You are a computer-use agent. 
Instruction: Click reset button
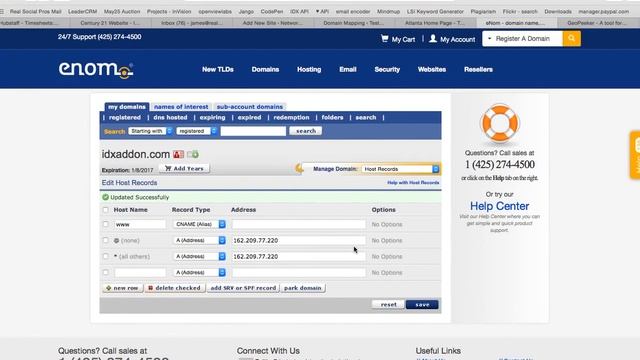click(x=388, y=304)
